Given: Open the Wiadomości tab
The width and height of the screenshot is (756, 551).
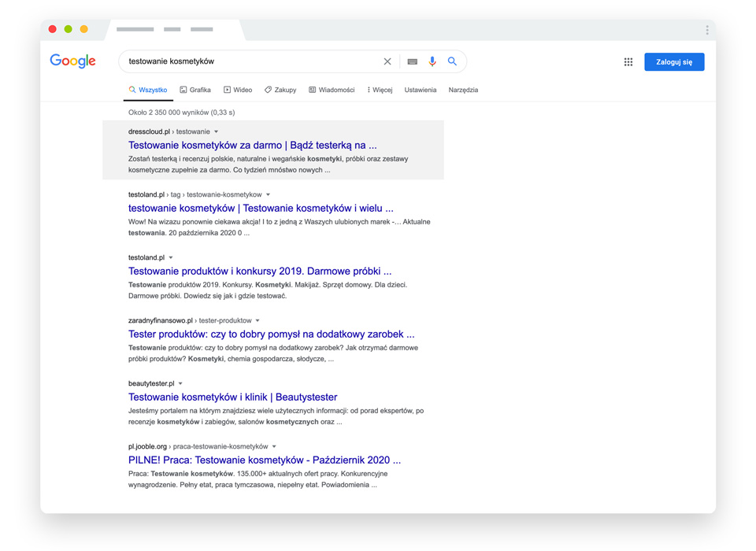Looking at the screenshot, I should (332, 90).
